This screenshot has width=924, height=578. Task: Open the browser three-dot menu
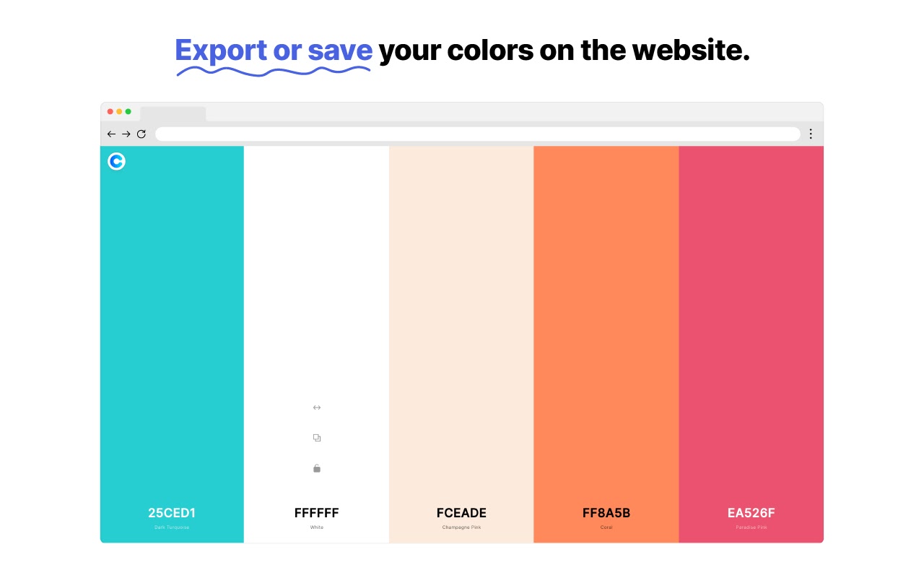click(811, 134)
